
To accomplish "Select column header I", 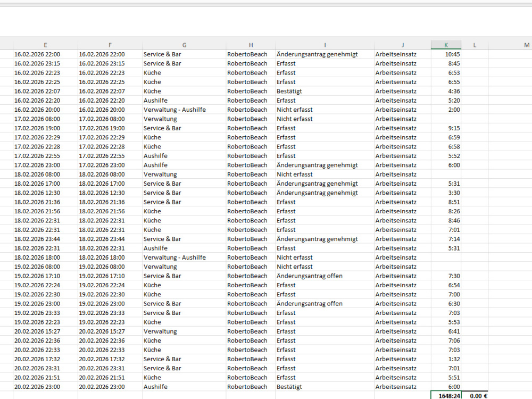I will tap(325, 45).
